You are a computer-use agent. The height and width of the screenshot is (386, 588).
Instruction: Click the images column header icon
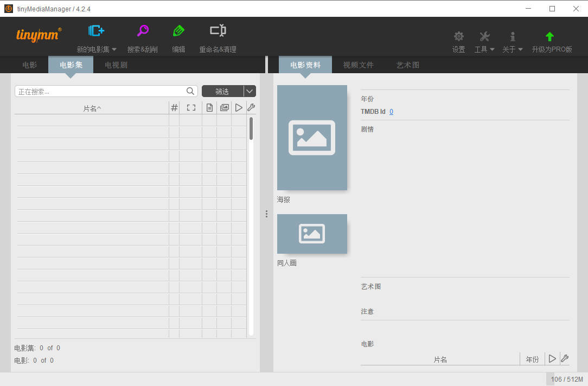pos(224,108)
